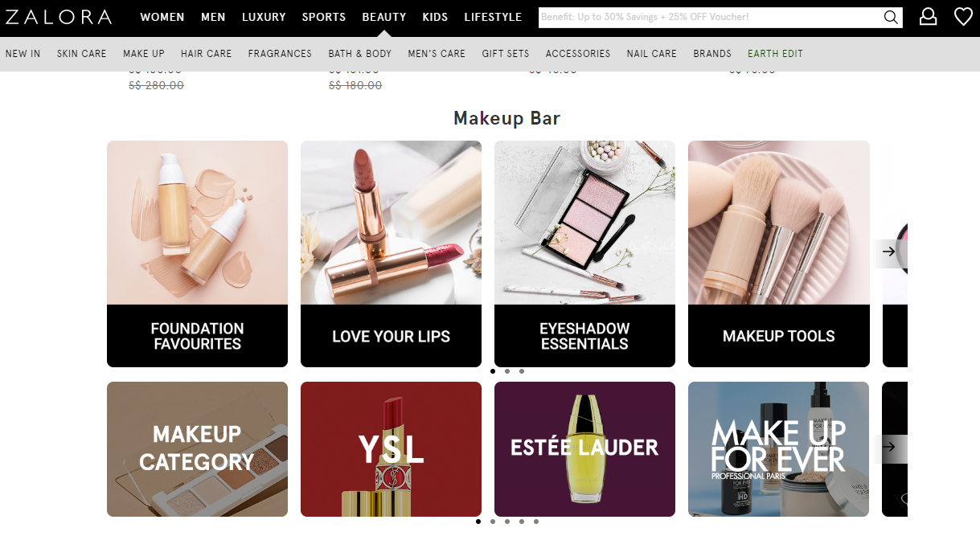
Task: Open the wishlist heart icon
Action: point(963,17)
